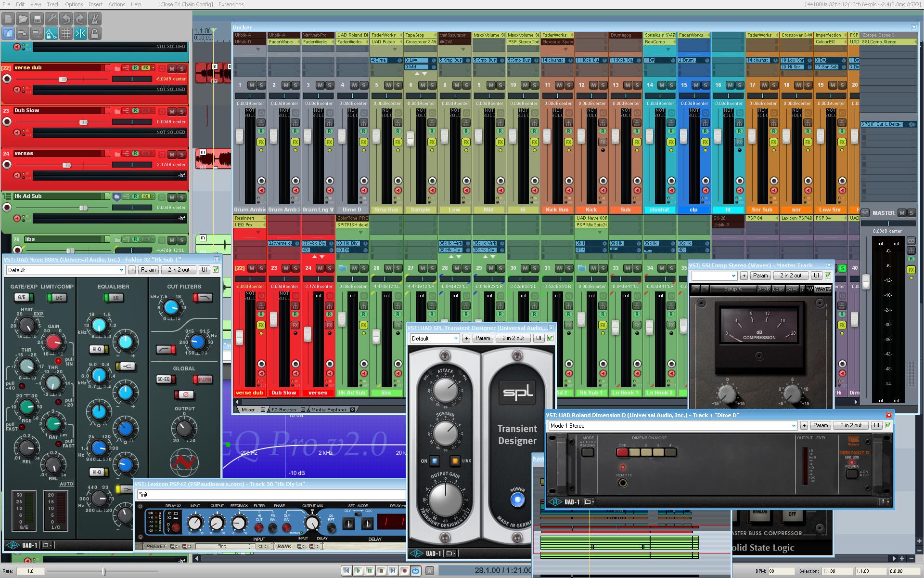The width and height of the screenshot is (924, 578).
Task: Click the Undo arrow icon
Action: coord(66,19)
